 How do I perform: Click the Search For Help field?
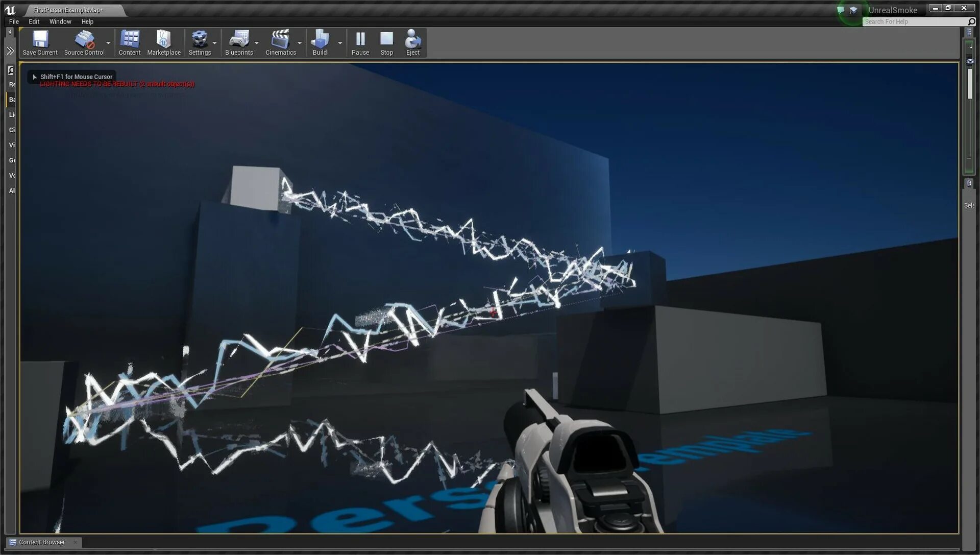(915, 21)
